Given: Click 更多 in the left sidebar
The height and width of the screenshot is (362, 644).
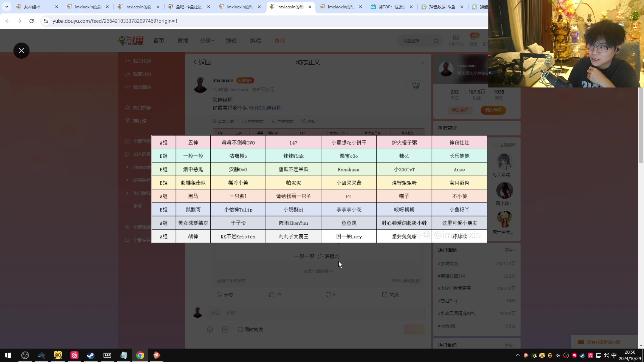Looking at the screenshot, I should (138, 206).
